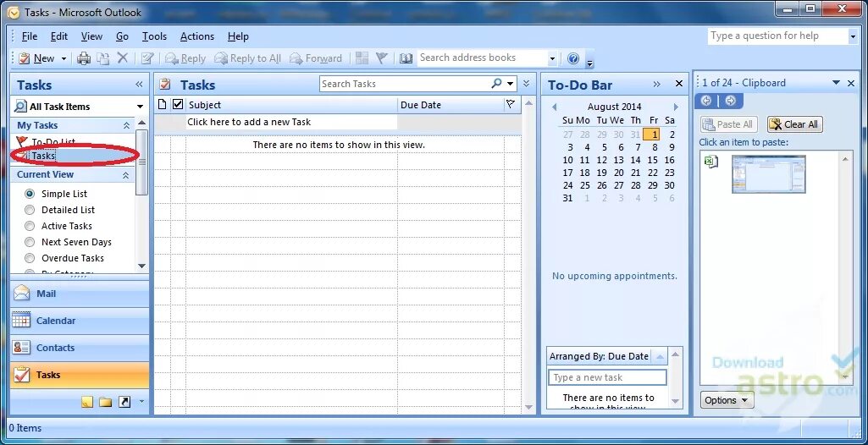Viewport: 868px width, 445px height.
Task: Click the Print icon in toolbar
Action: click(84, 58)
